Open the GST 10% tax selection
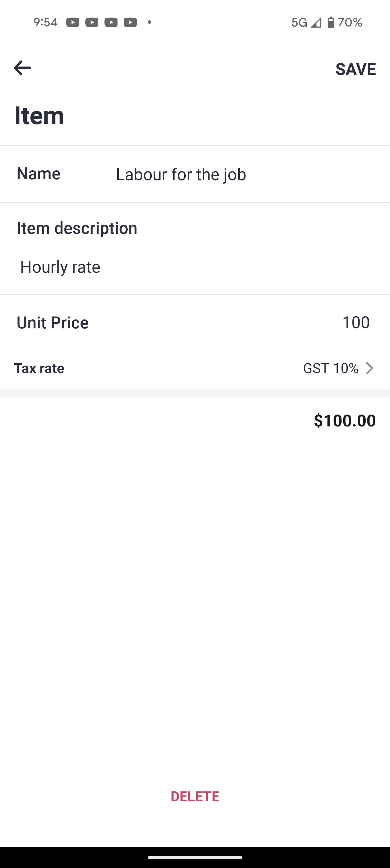This screenshot has width=390, height=868. click(x=330, y=368)
